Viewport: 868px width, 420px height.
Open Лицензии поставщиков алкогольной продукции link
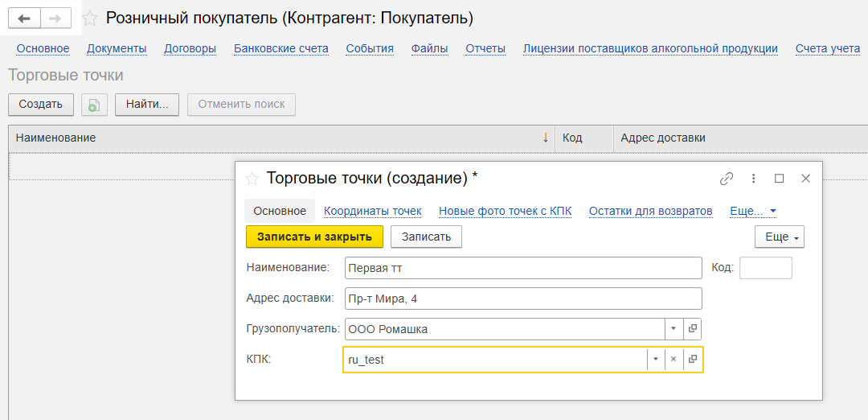tap(650, 49)
